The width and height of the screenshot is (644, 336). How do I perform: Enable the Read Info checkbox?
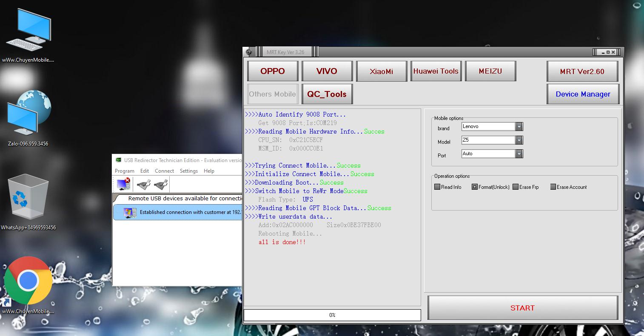click(x=437, y=187)
